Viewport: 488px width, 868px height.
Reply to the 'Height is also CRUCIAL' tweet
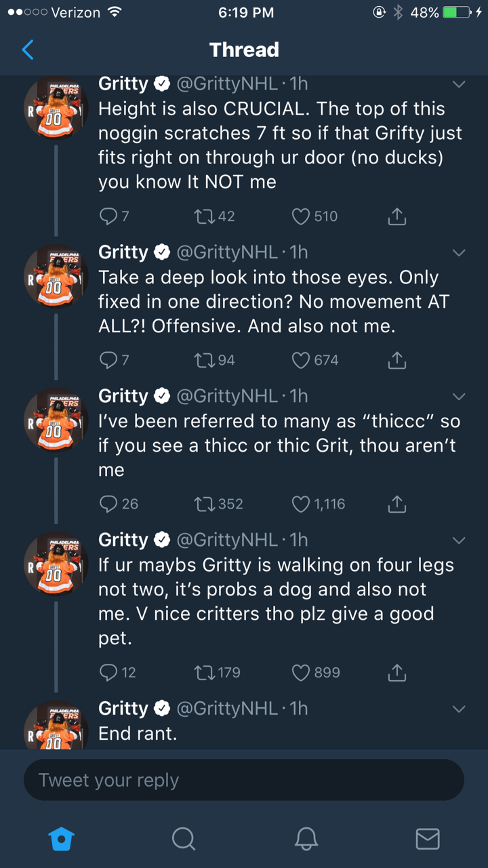click(x=108, y=216)
